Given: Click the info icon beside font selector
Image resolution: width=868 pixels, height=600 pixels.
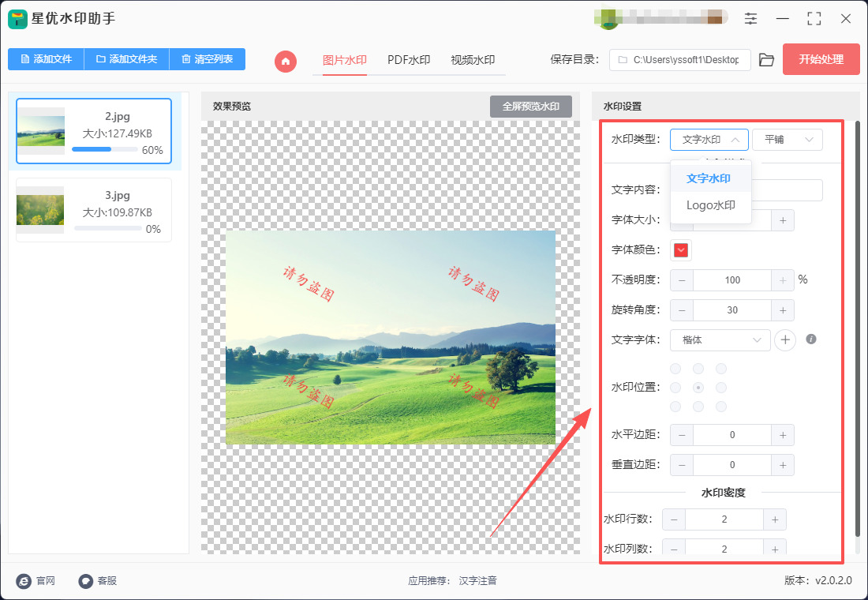Looking at the screenshot, I should coord(811,339).
